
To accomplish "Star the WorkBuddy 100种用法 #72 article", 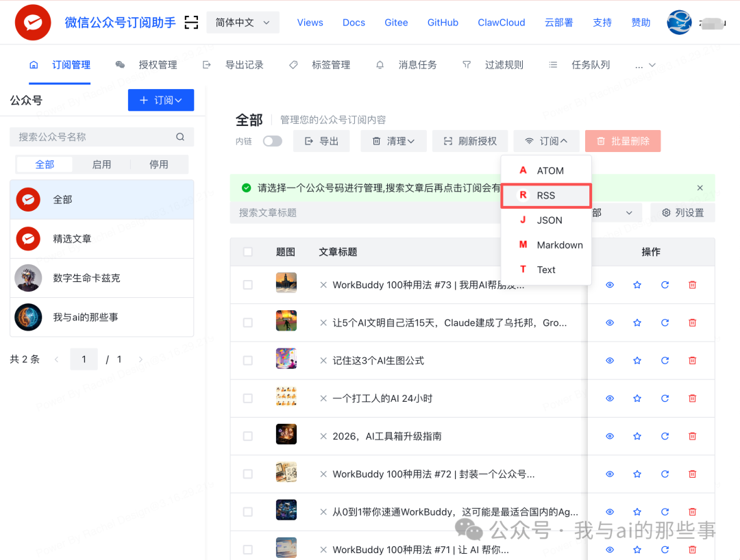I will (x=637, y=474).
